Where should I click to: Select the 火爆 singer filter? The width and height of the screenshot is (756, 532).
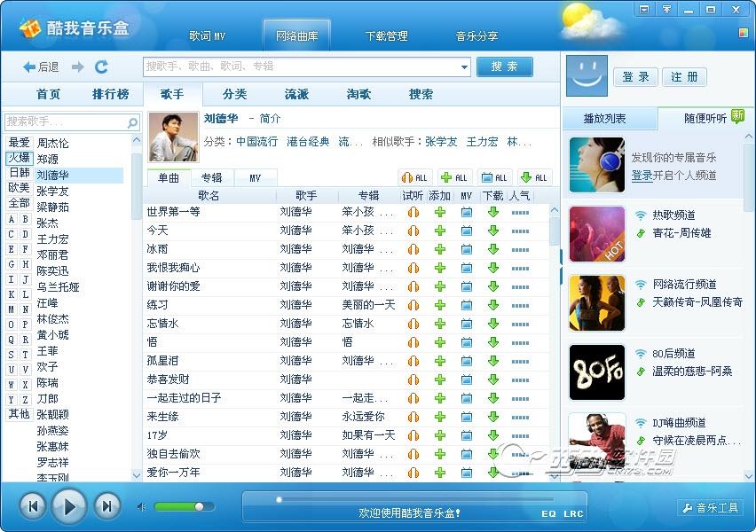20,158
